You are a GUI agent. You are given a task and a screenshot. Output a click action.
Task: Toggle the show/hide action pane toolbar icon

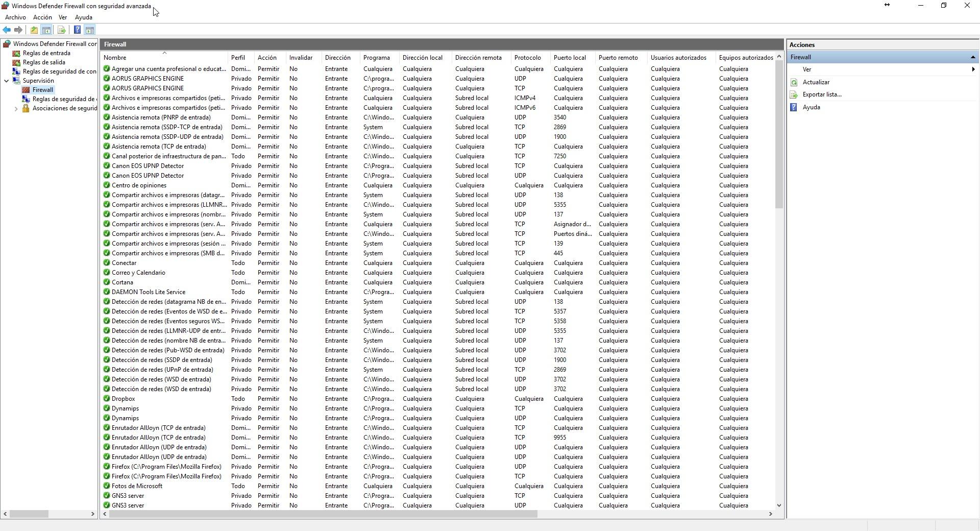tap(89, 30)
